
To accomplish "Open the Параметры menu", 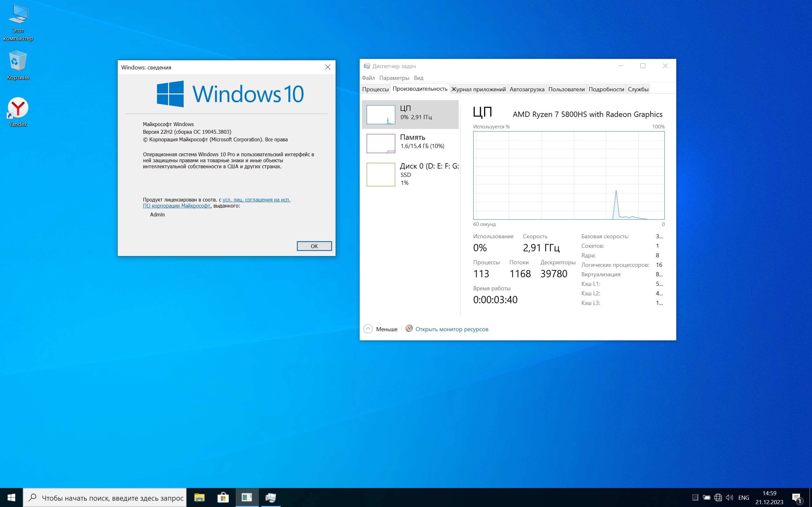I will [x=394, y=78].
